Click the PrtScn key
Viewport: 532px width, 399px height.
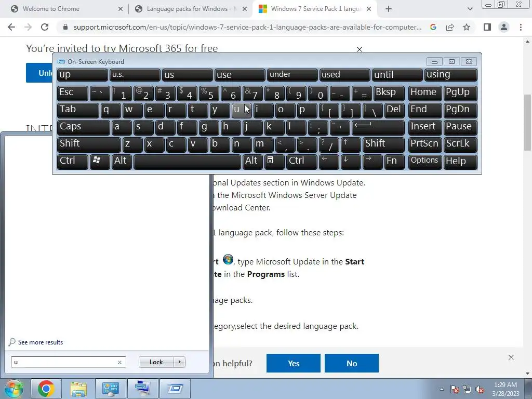click(425, 144)
